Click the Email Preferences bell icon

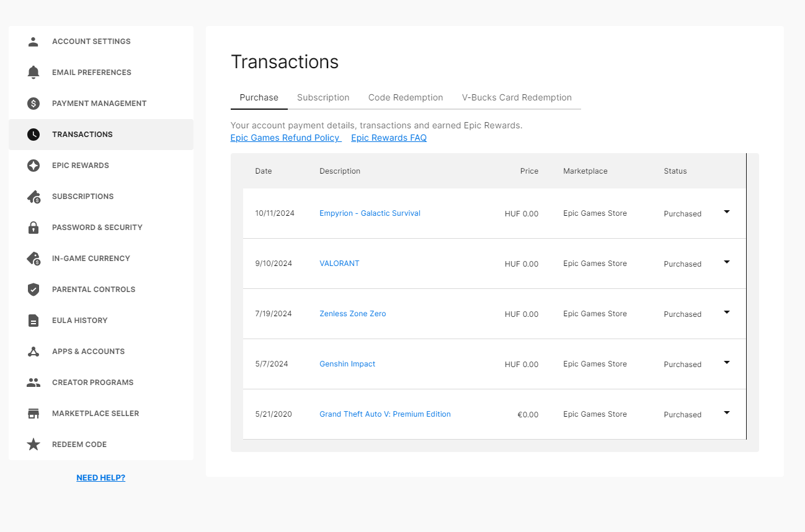click(x=33, y=73)
